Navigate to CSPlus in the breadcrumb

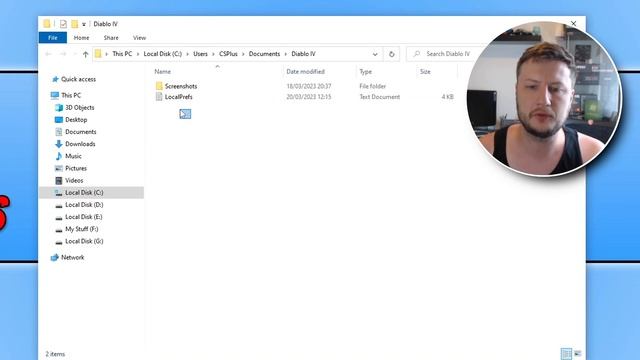(228, 54)
